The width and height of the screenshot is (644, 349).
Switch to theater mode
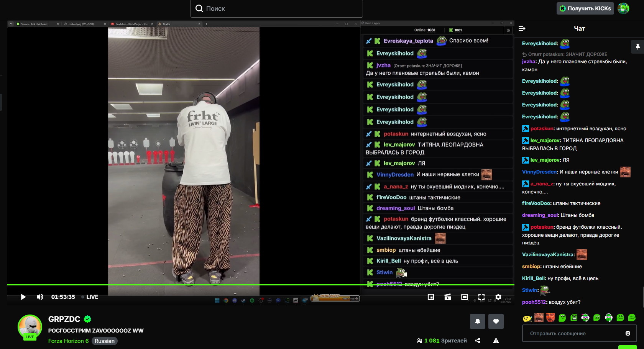(x=465, y=297)
